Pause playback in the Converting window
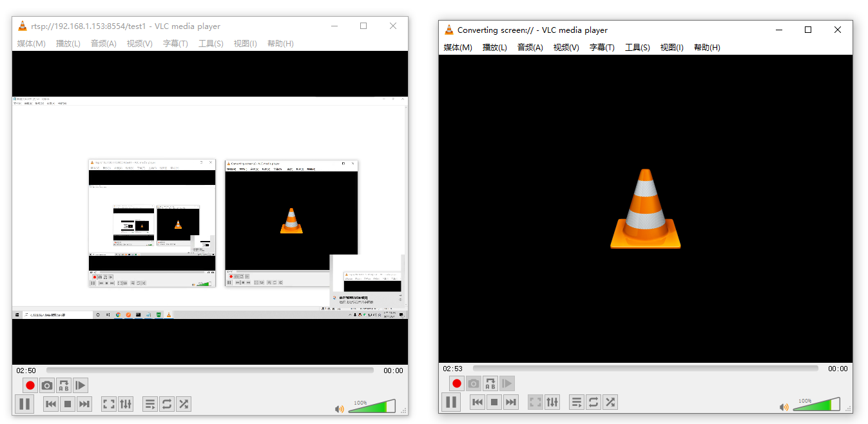Image resolution: width=868 pixels, height=424 pixels. (x=451, y=402)
